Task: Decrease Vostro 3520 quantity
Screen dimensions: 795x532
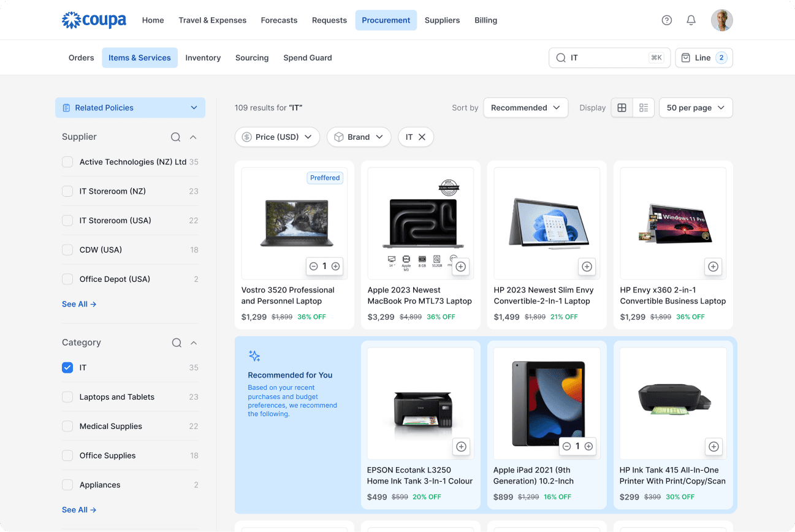Action: (x=314, y=267)
